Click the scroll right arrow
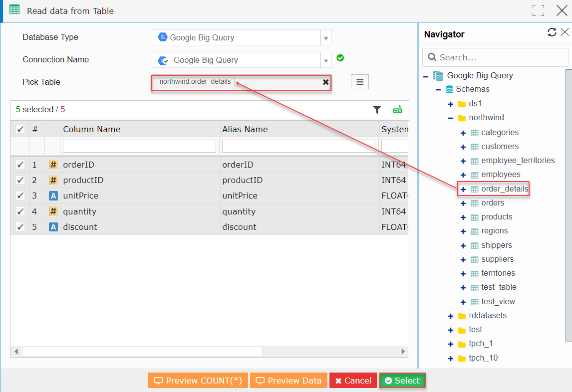 [x=403, y=352]
